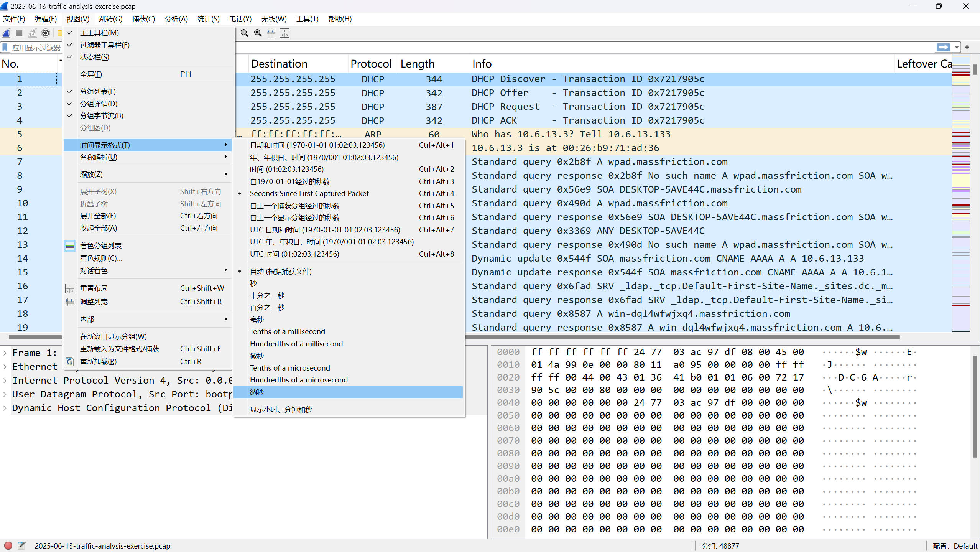
Task: Open capture options gear icon
Action: point(46,33)
